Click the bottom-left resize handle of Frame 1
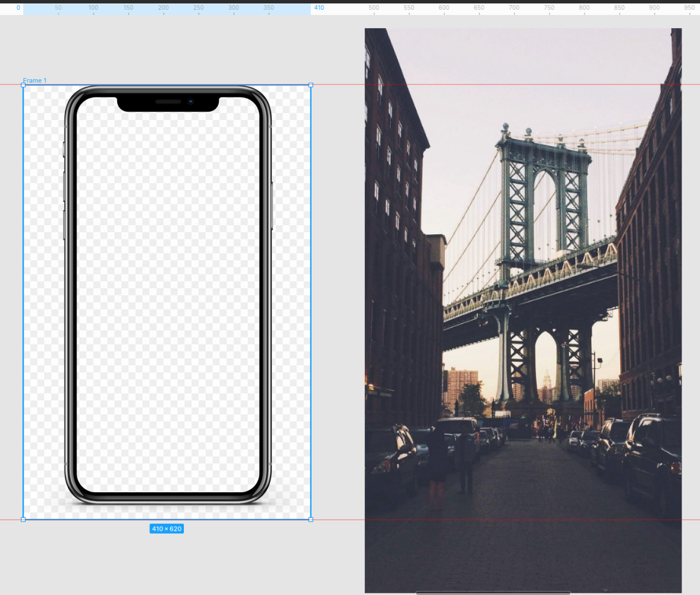 24,520
